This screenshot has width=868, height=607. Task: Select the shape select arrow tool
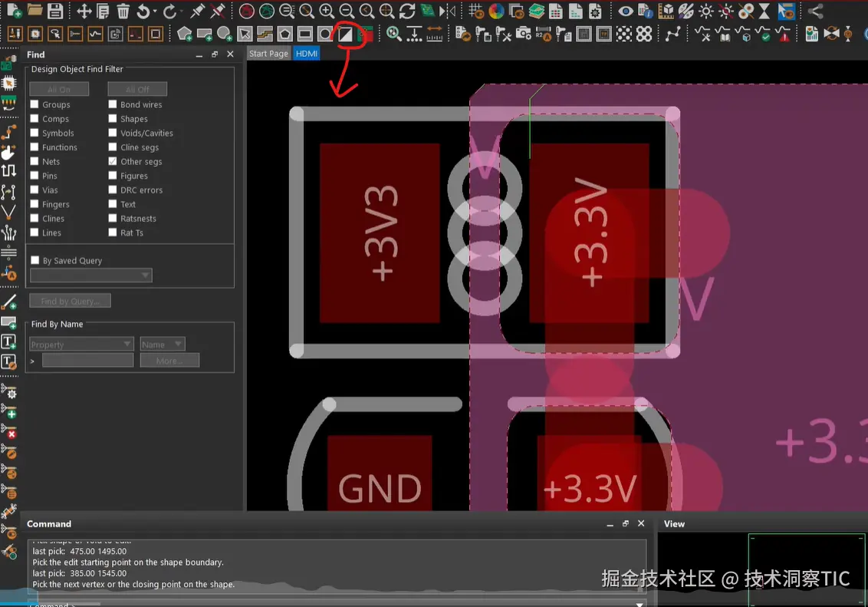pos(245,35)
